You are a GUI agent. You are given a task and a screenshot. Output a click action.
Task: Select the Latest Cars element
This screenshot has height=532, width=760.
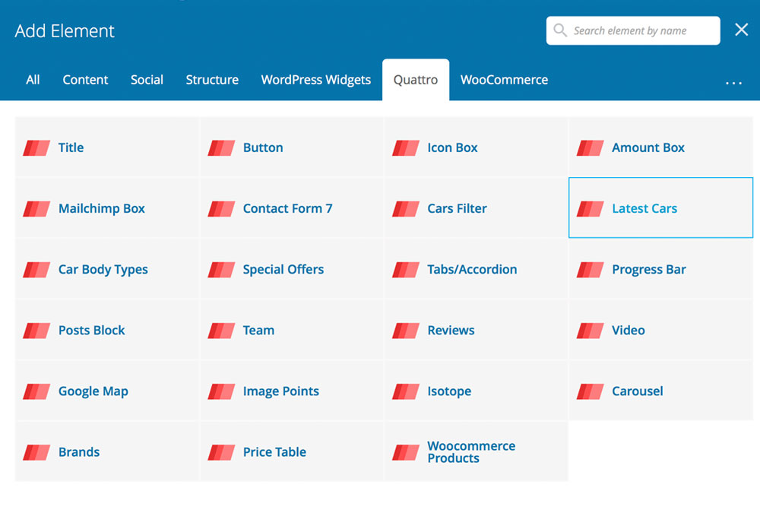(x=660, y=207)
